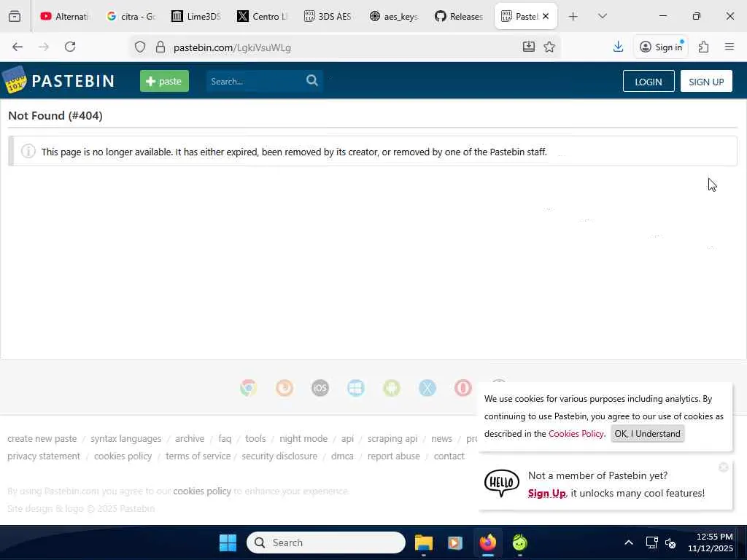Open the LOGIN page
This screenshot has height=560, width=747.
649,82
